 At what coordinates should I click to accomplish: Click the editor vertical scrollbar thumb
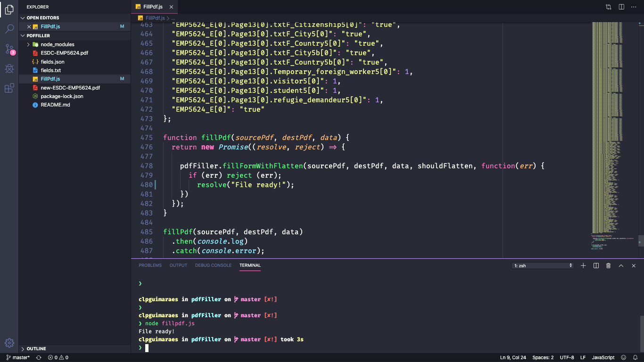pyautogui.click(x=641, y=241)
